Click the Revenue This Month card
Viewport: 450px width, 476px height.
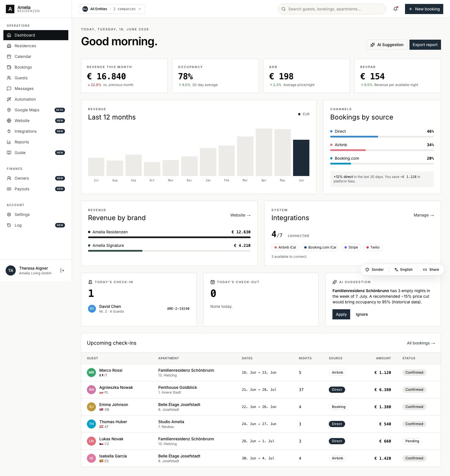click(124, 76)
